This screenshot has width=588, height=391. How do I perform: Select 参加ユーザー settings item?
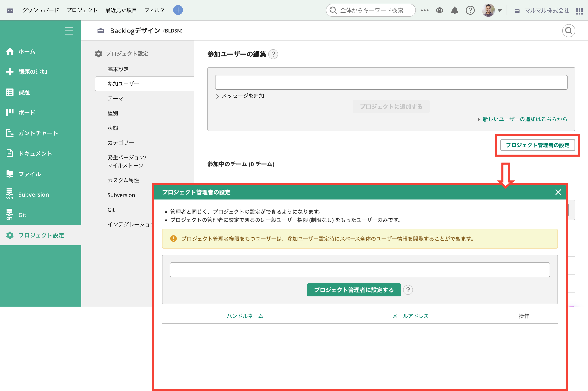[144, 84]
